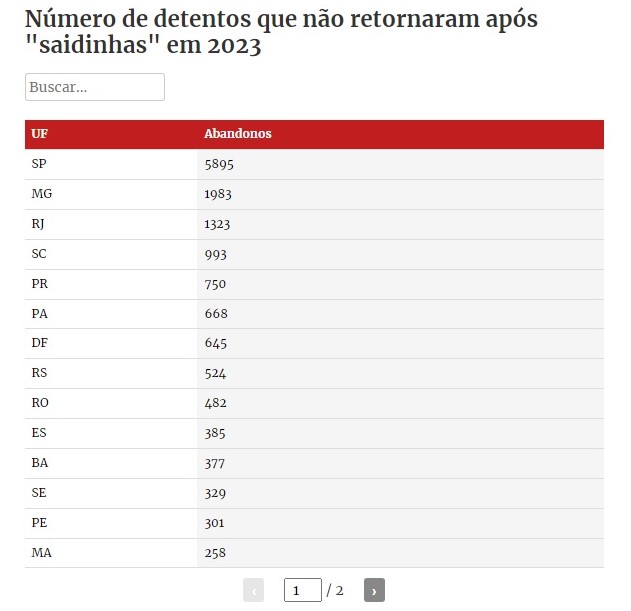The height and width of the screenshot is (611, 631).
Task: Click the previous page arrow button
Action: [253, 591]
